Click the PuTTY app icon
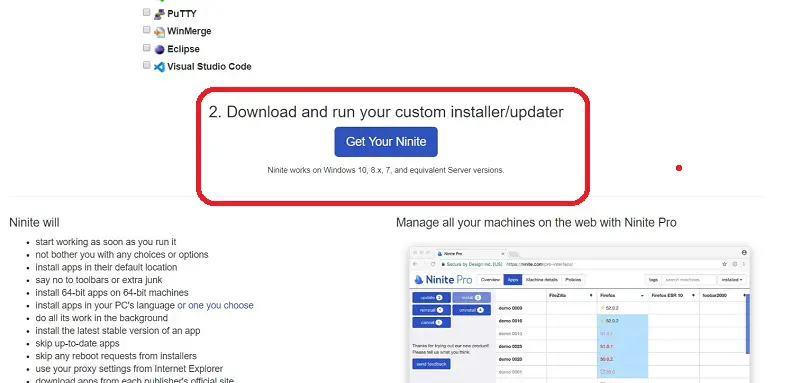The height and width of the screenshot is (383, 800). tap(159, 14)
